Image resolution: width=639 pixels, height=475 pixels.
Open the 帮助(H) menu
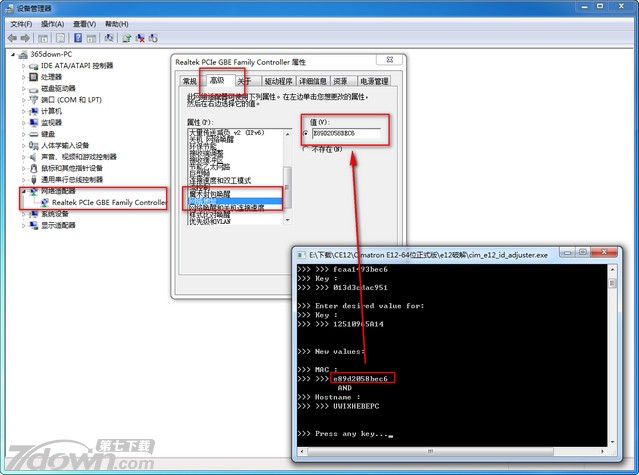coord(117,24)
